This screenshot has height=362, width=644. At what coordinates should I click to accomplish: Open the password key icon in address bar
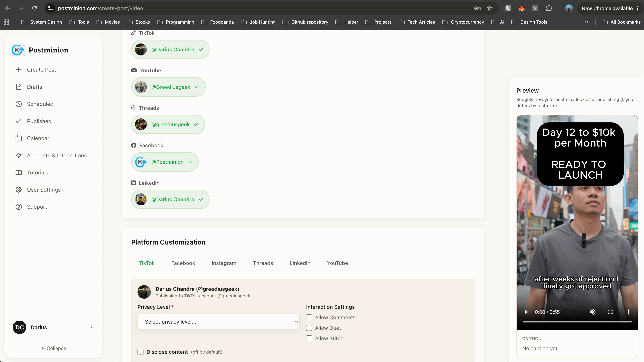(477, 8)
